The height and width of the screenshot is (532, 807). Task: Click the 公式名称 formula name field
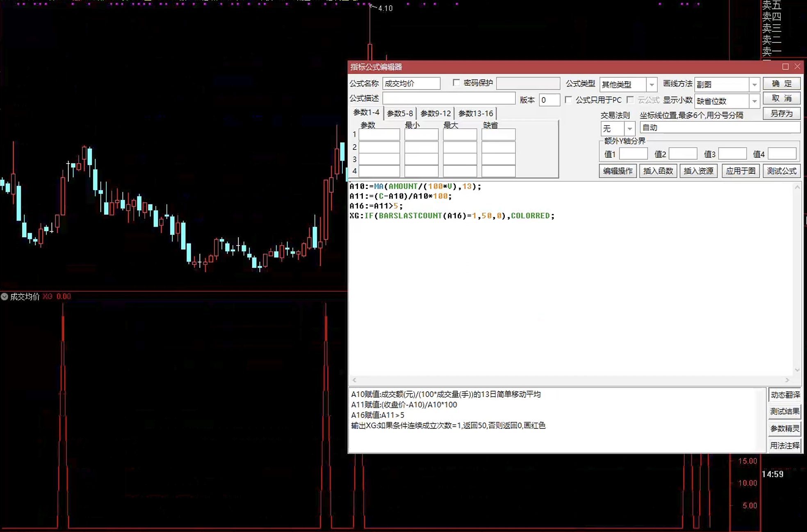coord(411,84)
